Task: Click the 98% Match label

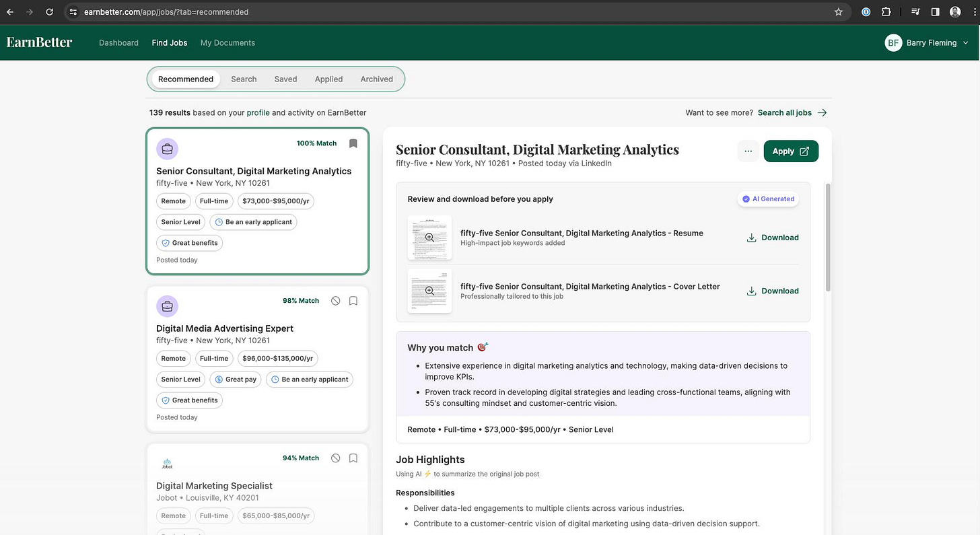Action: coord(301,301)
